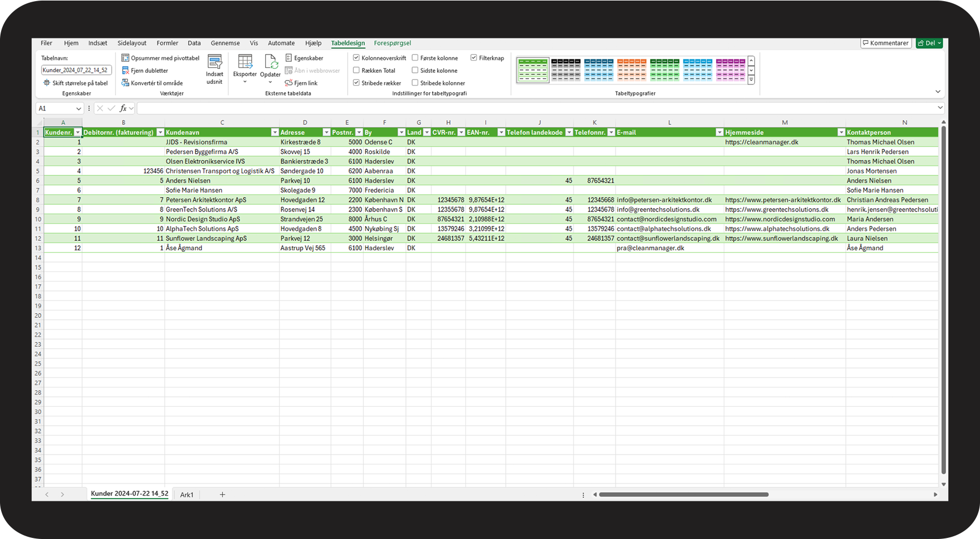Screen dimensions: 980x539
Task: Open the Formler ribbon tab
Action: (x=167, y=43)
